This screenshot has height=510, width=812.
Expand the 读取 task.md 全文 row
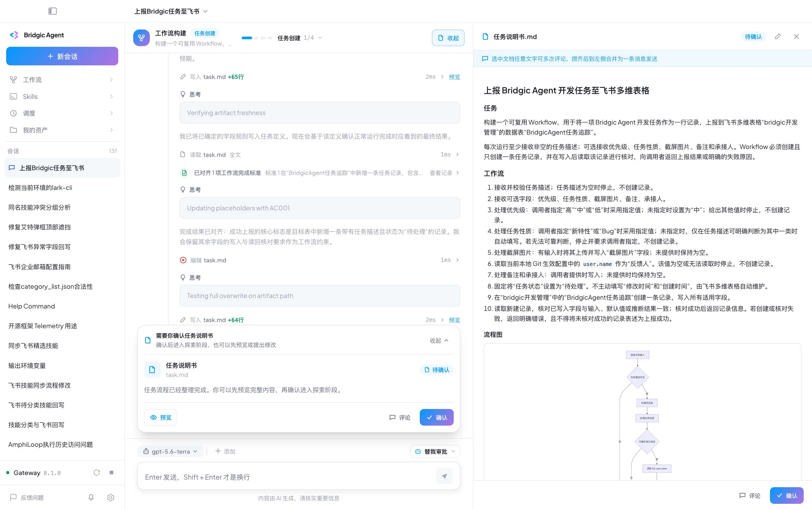point(320,154)
